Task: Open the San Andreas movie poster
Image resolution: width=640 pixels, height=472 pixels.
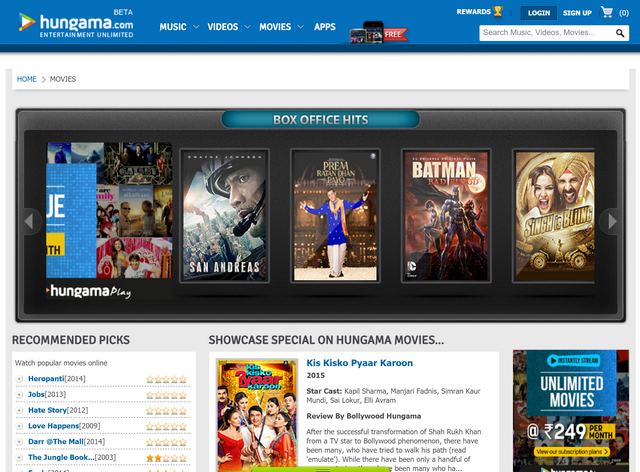Action: point(224,216)
